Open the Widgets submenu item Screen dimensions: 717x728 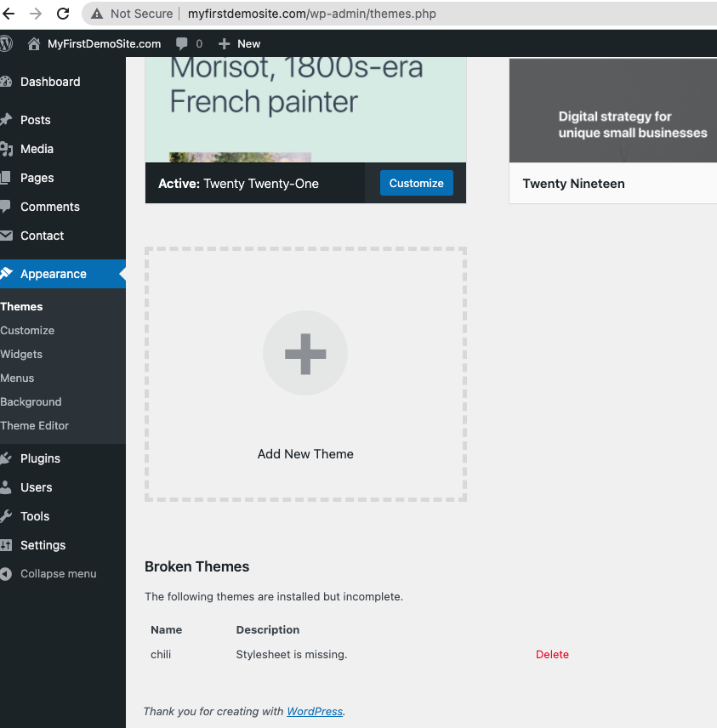pyautogui.click(x=21, y=355)
